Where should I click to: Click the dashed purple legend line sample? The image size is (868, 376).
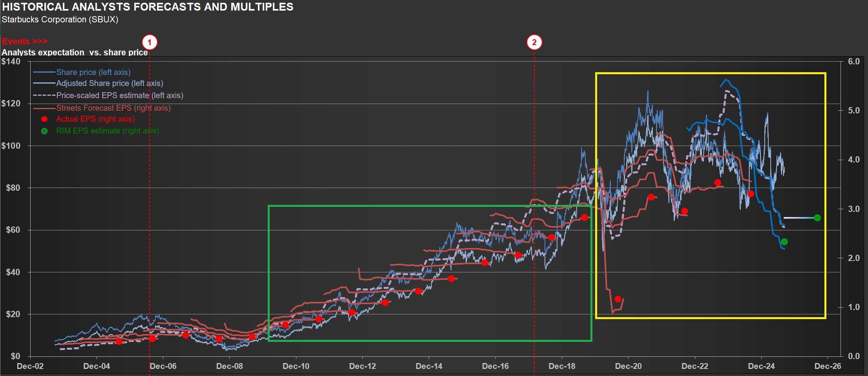[x=44, y=95]
